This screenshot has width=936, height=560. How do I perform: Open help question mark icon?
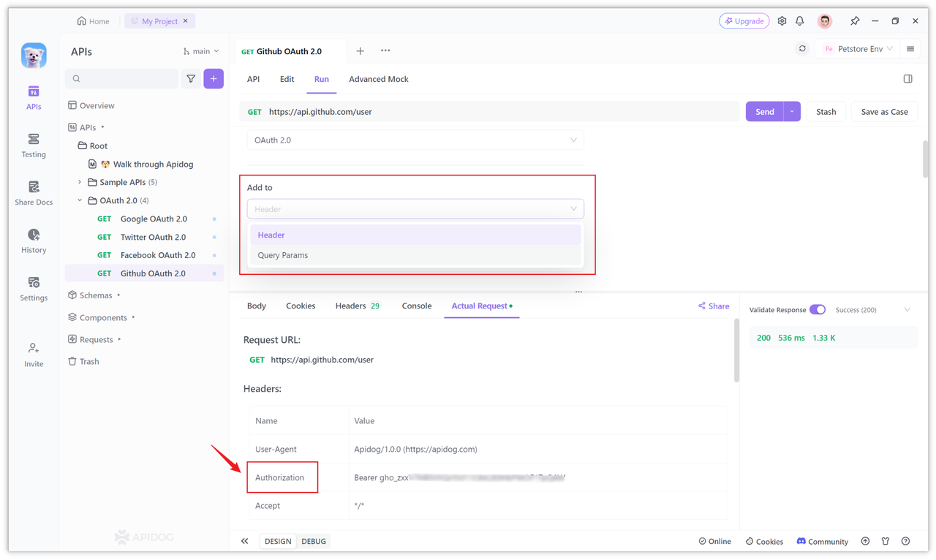click(906, 541)
